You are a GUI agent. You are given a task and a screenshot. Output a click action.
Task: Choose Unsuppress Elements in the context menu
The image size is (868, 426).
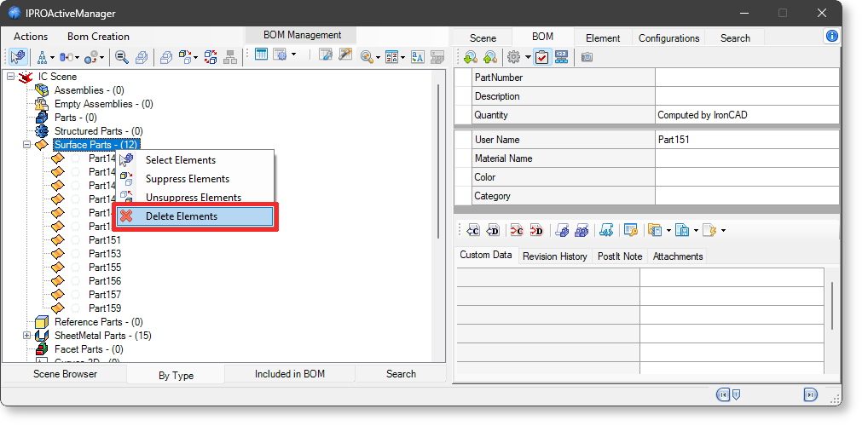point(195,198)
